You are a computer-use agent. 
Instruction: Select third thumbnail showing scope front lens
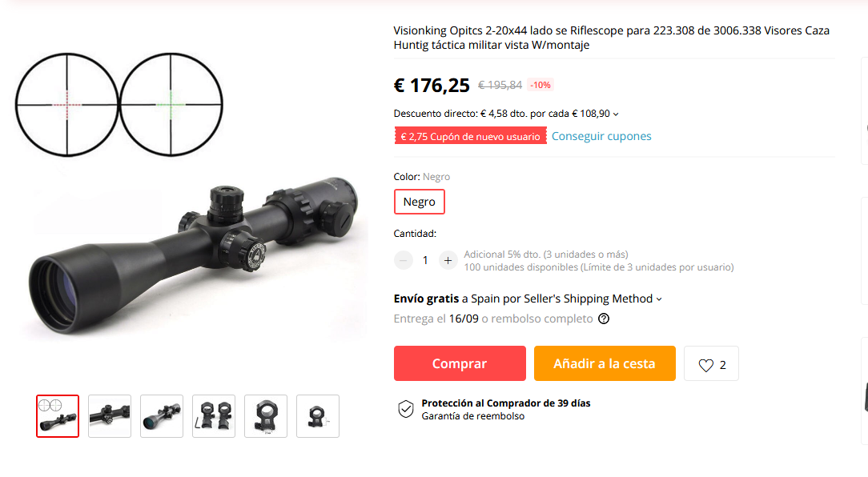point(162,416)
